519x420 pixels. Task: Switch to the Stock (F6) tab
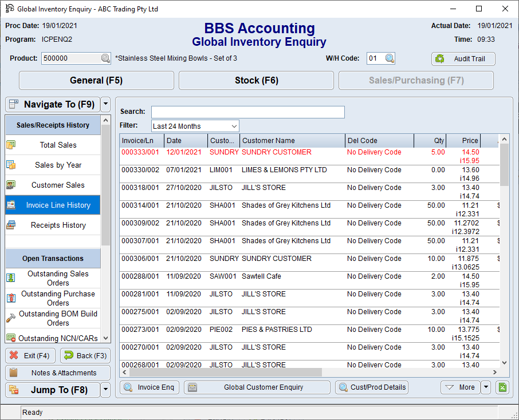(x=255, y=80)
